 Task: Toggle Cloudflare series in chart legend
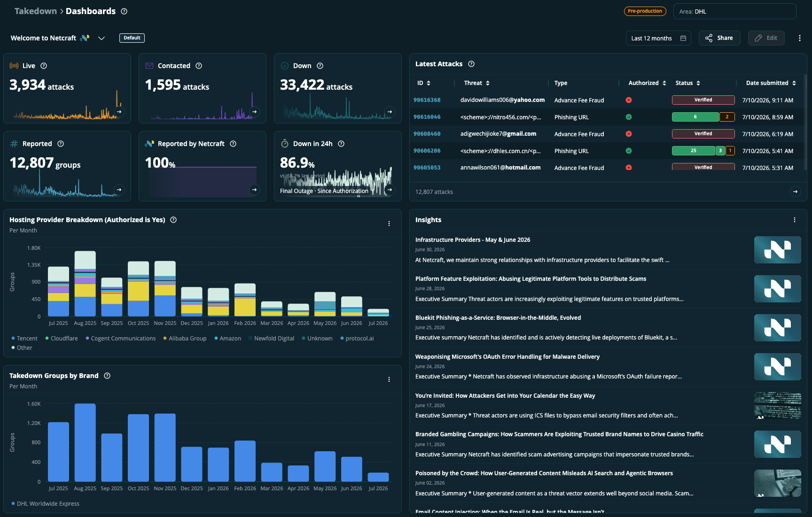pyautogui.click(x=62, y=338)
